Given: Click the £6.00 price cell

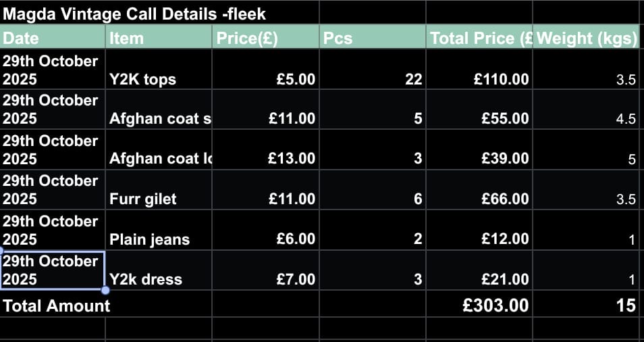Looking at the screenshot, I should click(x=265, y=230).
